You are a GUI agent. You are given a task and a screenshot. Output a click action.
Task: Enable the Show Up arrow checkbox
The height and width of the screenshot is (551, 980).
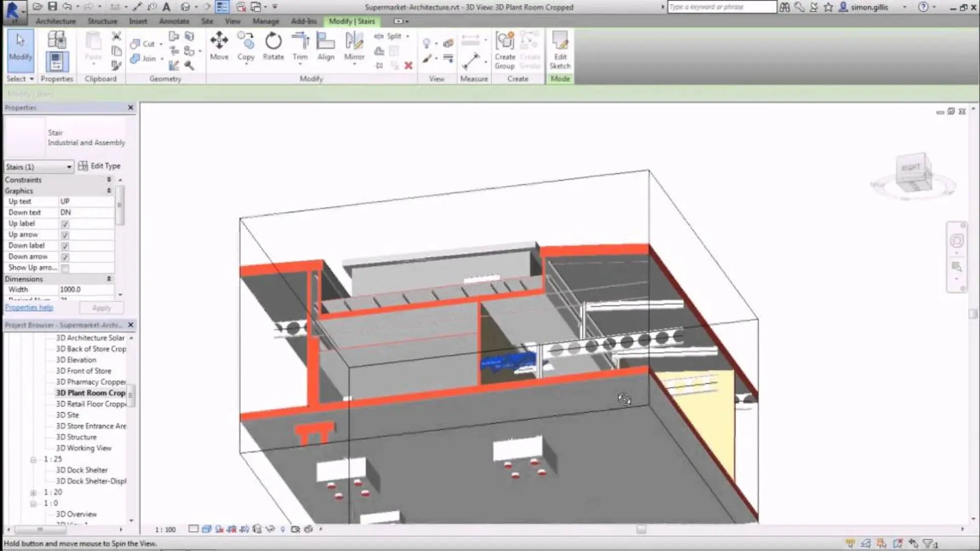65,268
